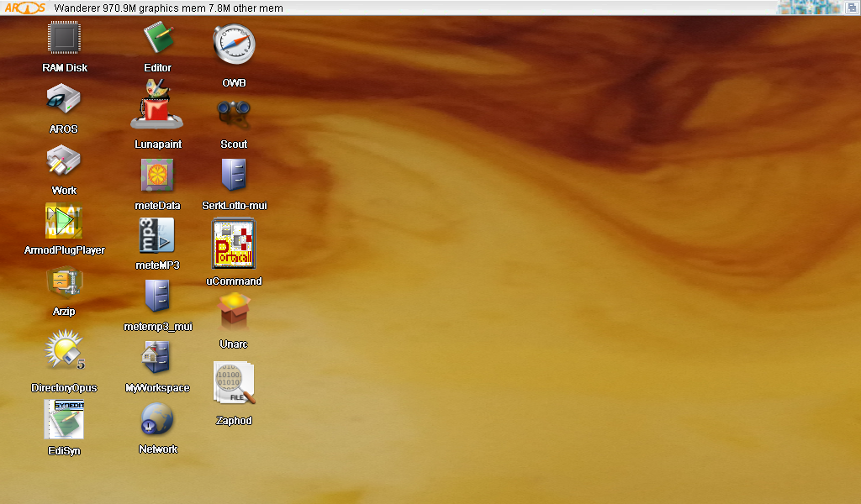
Task: Click the AROS logo in title bar
Action: pyautogui.click(x=24, y=8)
